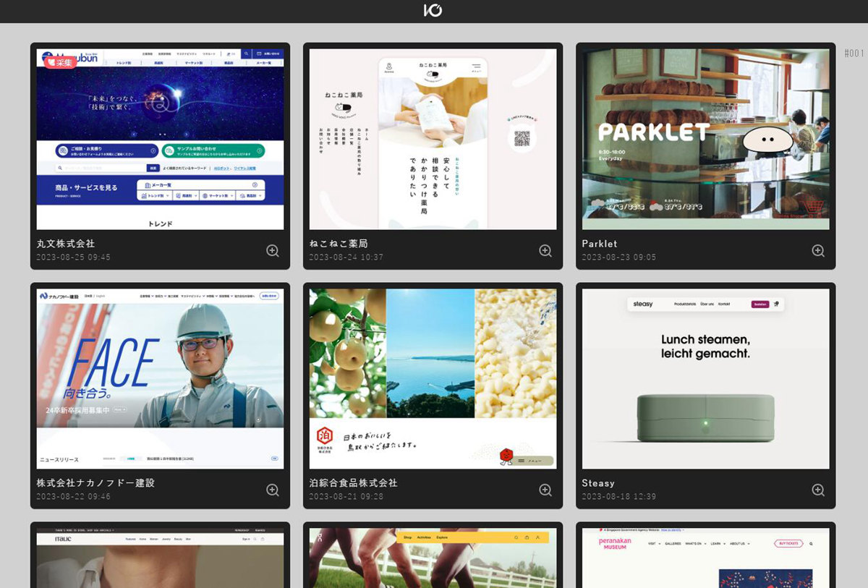Click the 株式会社ナカノフドー建設 card title
The height and width of the screenshot is (588, 868).
click(95, 483)
